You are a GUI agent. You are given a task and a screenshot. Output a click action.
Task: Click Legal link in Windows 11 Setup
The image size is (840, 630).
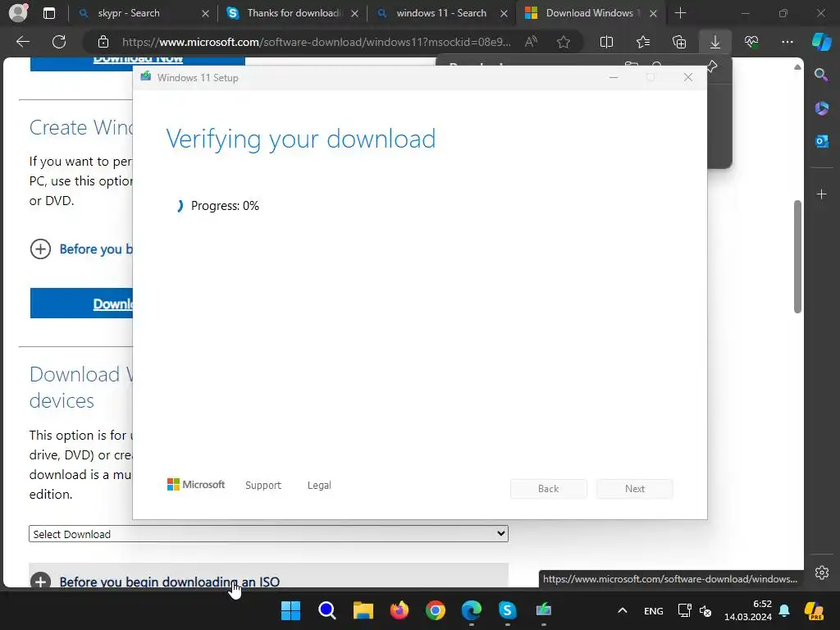coord(319,486)
